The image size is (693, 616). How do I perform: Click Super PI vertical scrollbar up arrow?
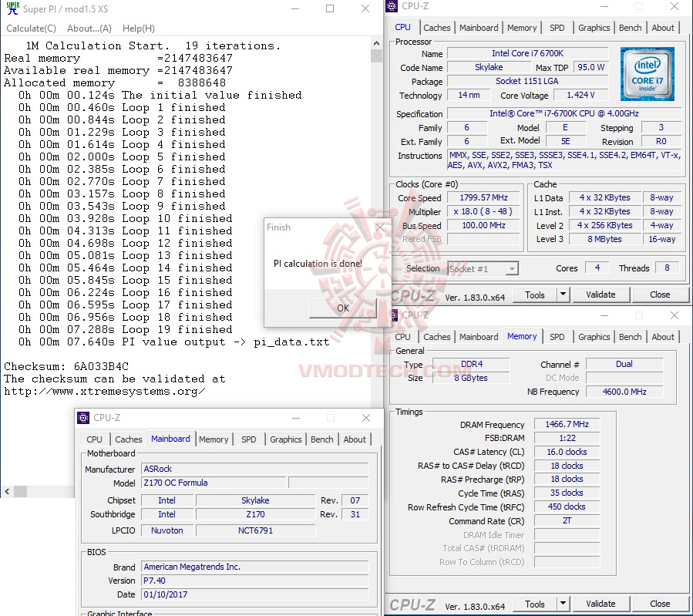(376, 43)
